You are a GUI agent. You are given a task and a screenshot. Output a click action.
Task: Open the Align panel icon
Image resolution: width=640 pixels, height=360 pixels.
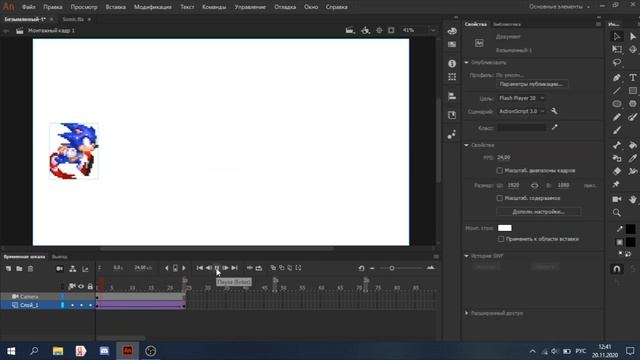452,96
